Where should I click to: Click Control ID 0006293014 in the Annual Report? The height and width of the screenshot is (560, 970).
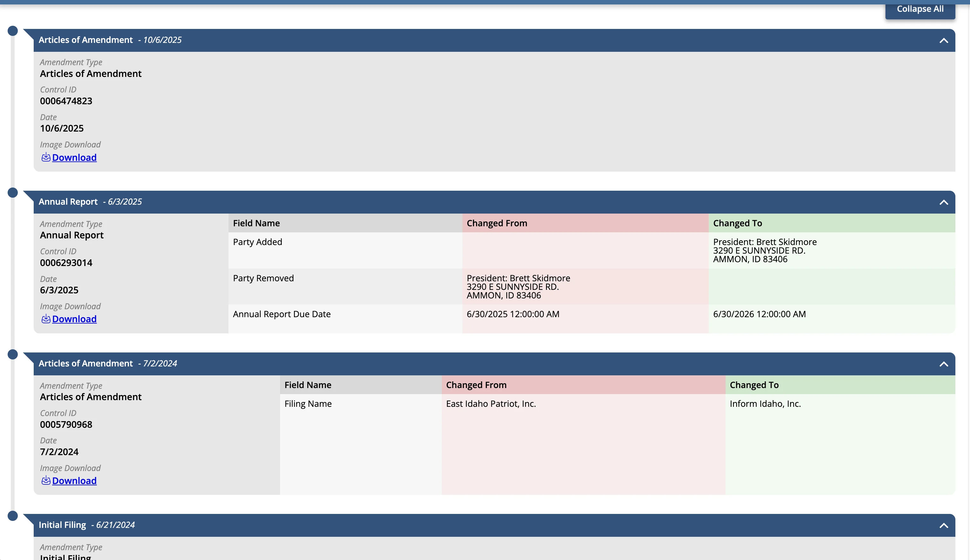point(66,263)
